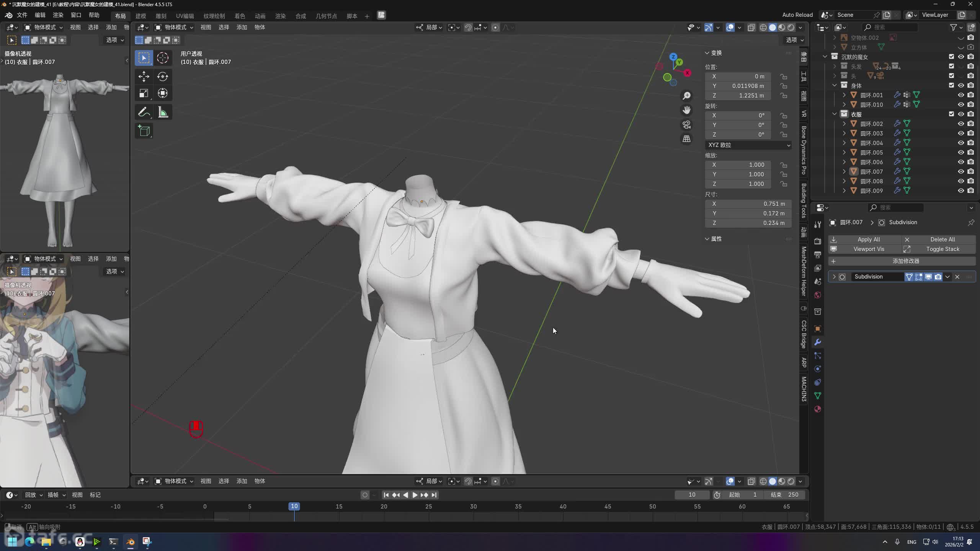This screenshot has height=551, width=980.
Task: Select the Rotate tool icon
Action: click(163, 77)
